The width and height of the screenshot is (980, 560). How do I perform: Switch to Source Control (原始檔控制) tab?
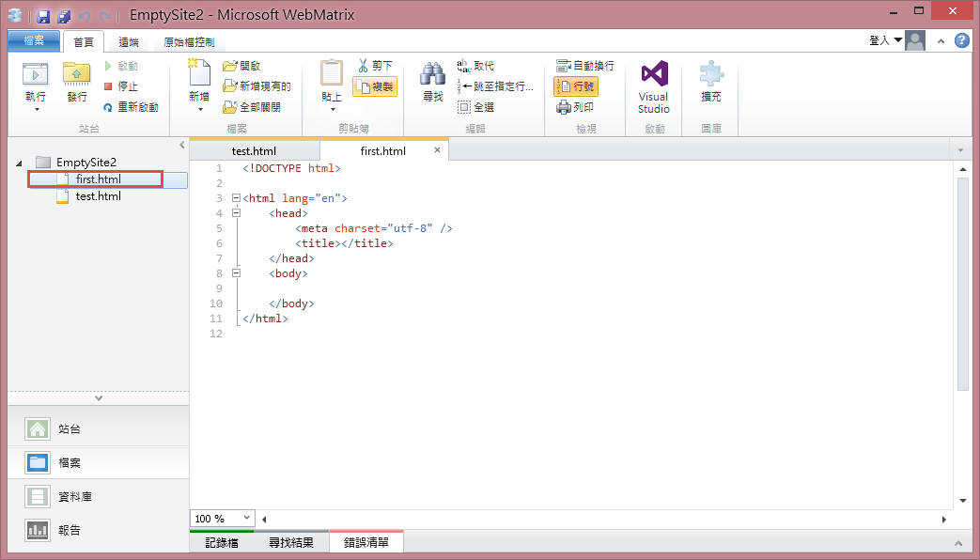[189, 42]
